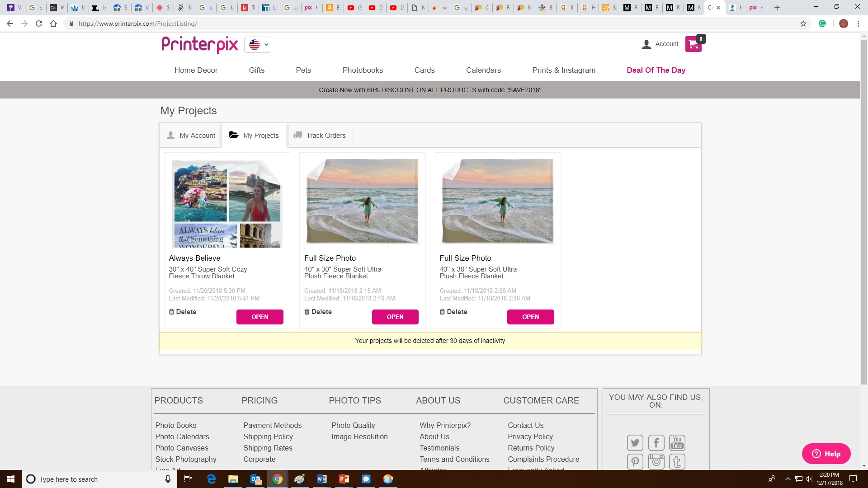Click the Facebook icon in the footer
The height and width of the screenshot is (488, 868).
coord(656,443)
